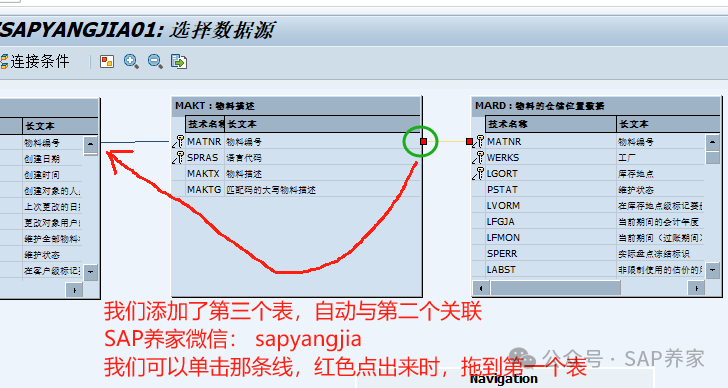Select 创建日期 row in leftmost table
728x388 pixels.
tap(42, 159)
